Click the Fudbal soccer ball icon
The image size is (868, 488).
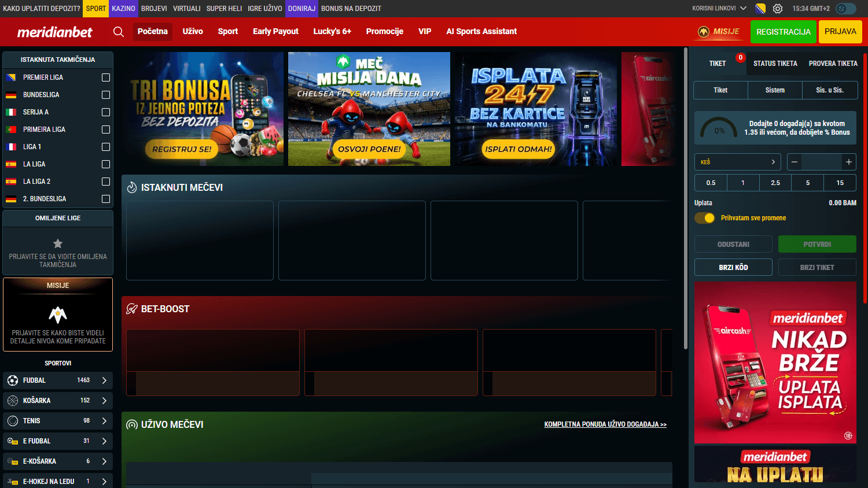pyautogui.click(x=13, y=380)
